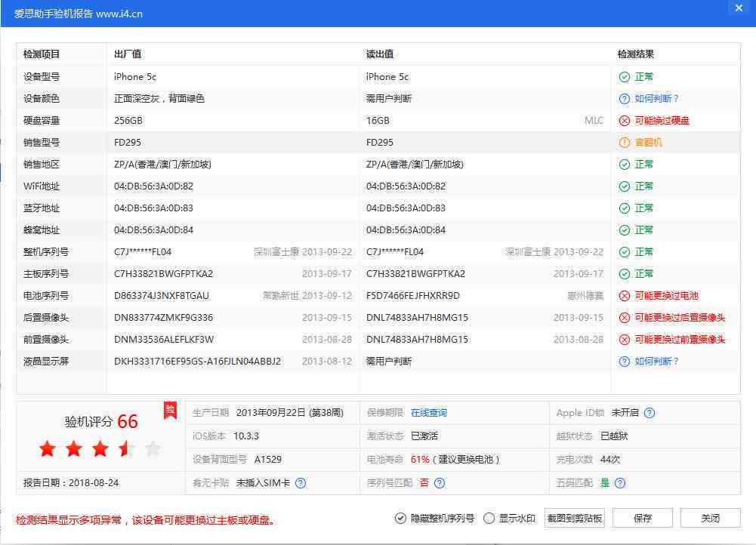756x545 pixels.
Task: Click the red 验 ribbon badge
Action: click(x=170, y=411)
